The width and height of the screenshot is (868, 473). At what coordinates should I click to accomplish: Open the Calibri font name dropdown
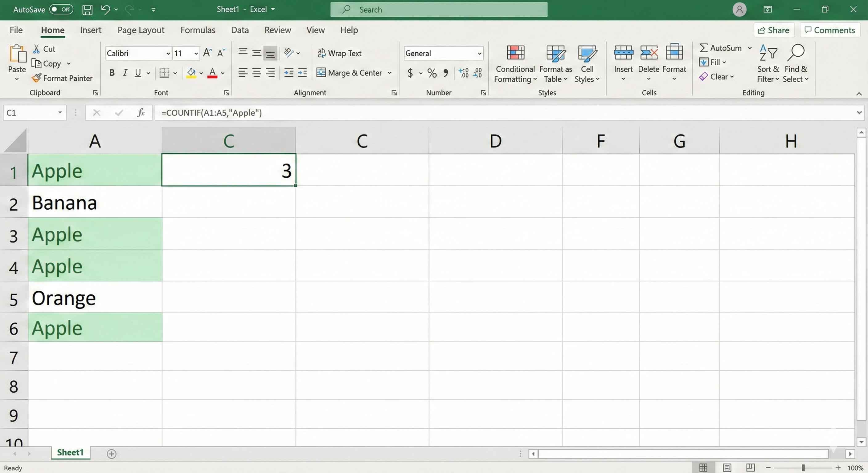168,53
